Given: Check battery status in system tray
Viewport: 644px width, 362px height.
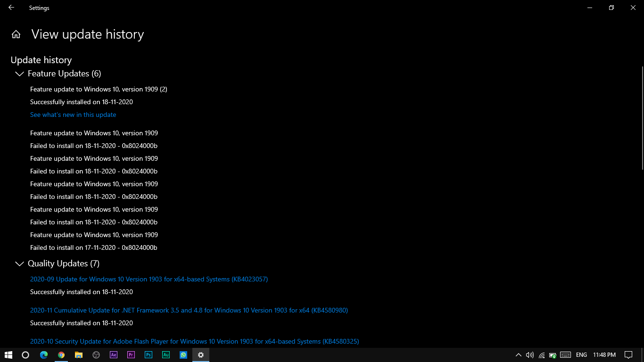Looking at the screenshot, I should [x=553, y=355].
